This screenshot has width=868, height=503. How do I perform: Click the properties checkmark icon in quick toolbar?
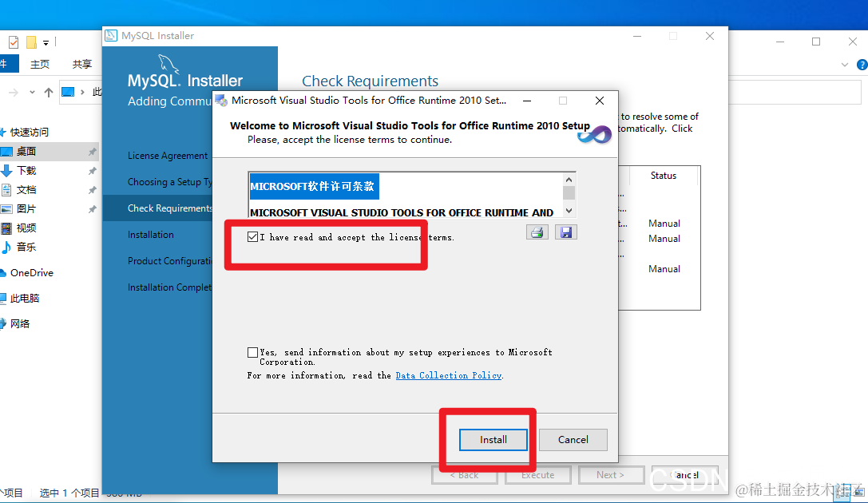[14, 42]
